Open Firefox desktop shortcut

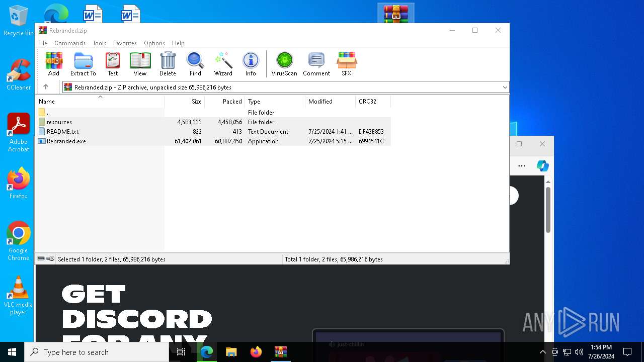click(18, 184)
